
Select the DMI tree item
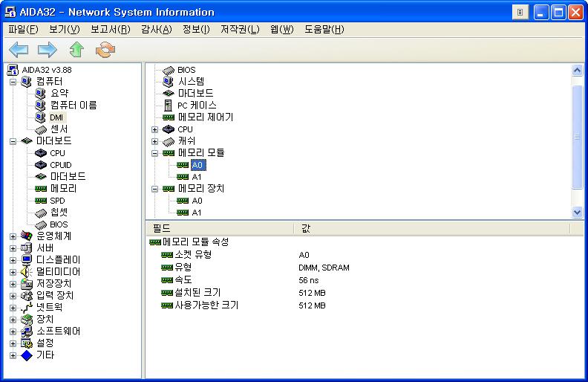[56, 117]
